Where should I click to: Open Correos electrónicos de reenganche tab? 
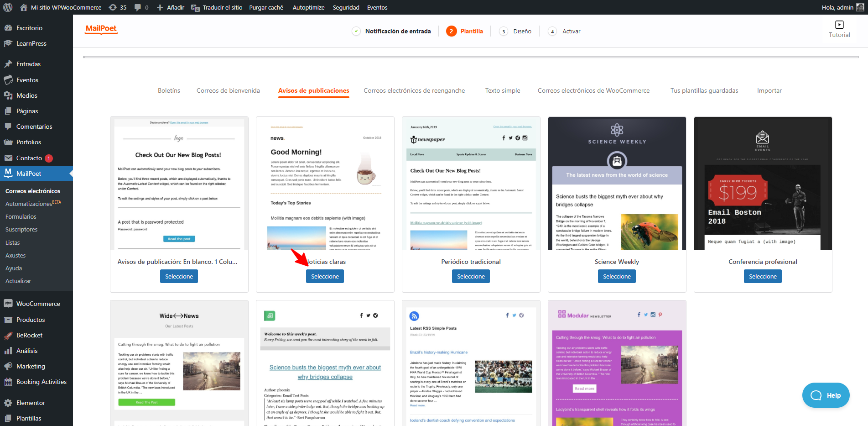(414, 90)
